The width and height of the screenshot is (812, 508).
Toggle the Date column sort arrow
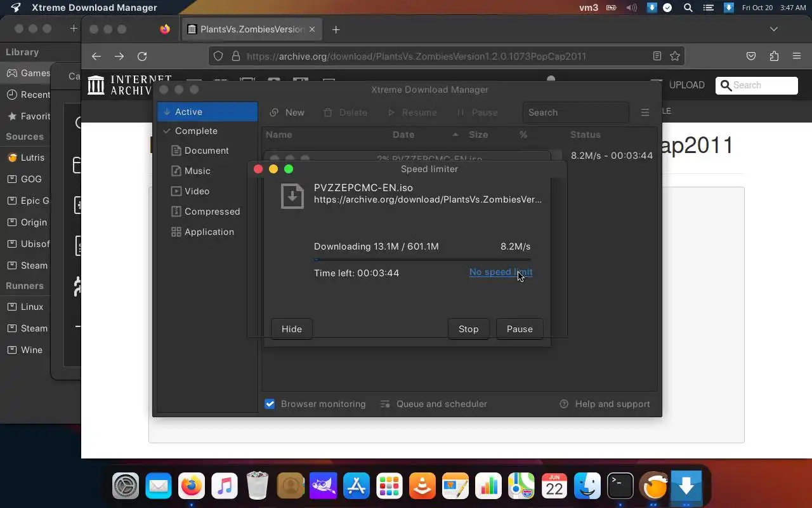point(455,135)
